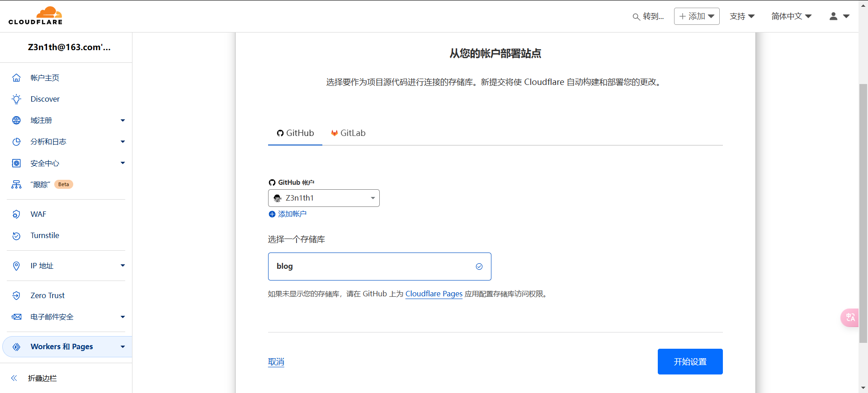Open the Cloudflare Pages link
The image size is (868, 393).
pos(434,294)
